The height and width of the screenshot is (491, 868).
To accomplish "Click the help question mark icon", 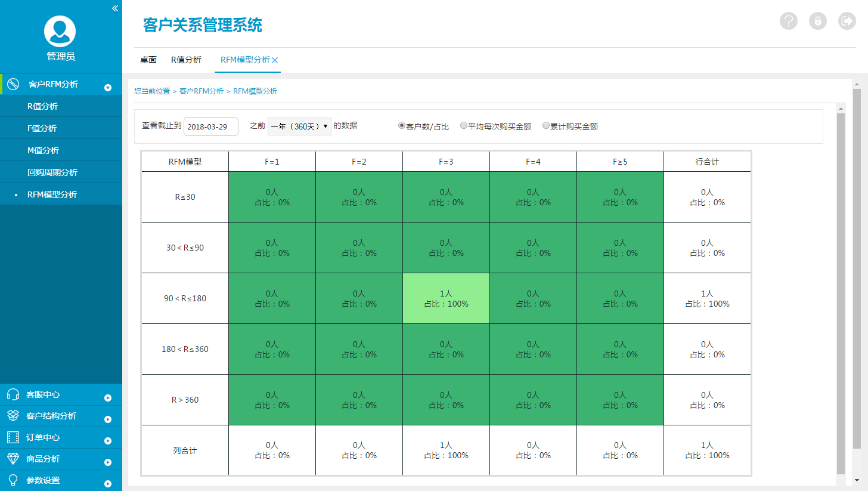I will pyautogui.click(x=789, y=21).
